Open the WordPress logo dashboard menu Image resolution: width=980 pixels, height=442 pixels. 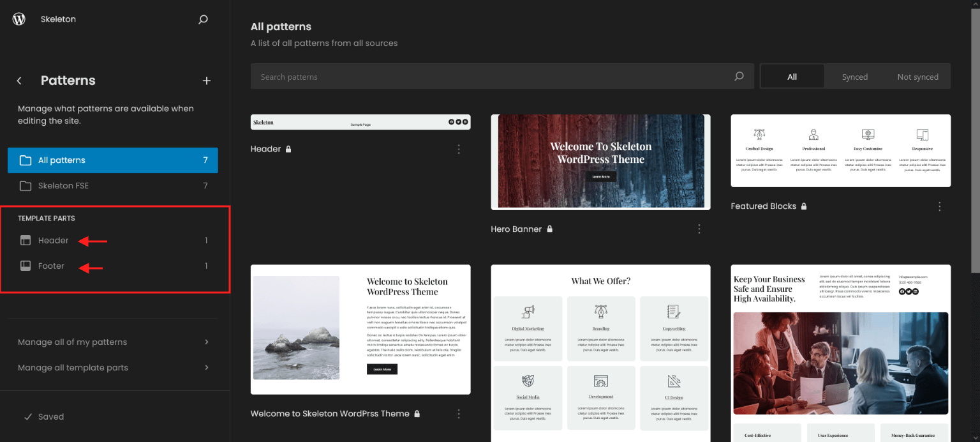point(19,19)
